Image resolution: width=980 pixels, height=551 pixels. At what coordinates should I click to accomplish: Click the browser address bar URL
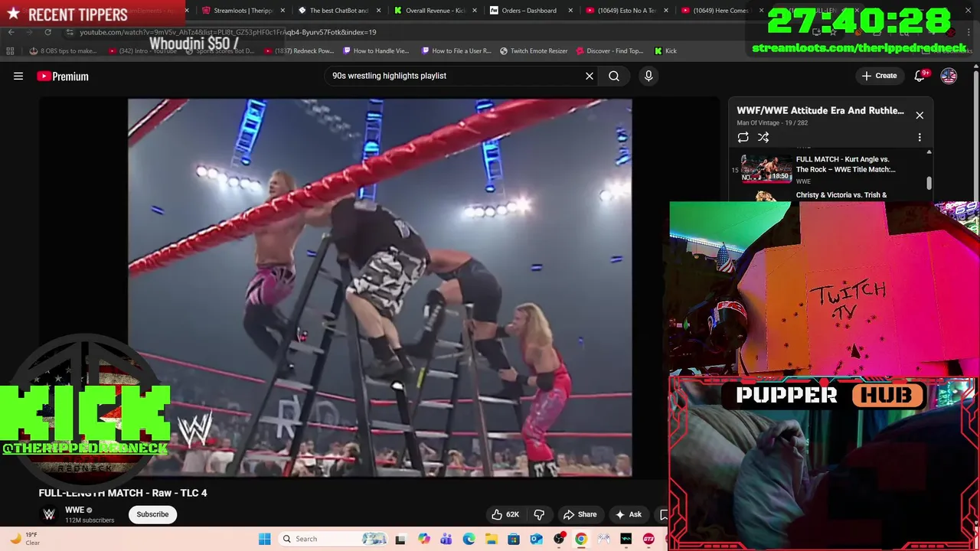click(228, 32)
